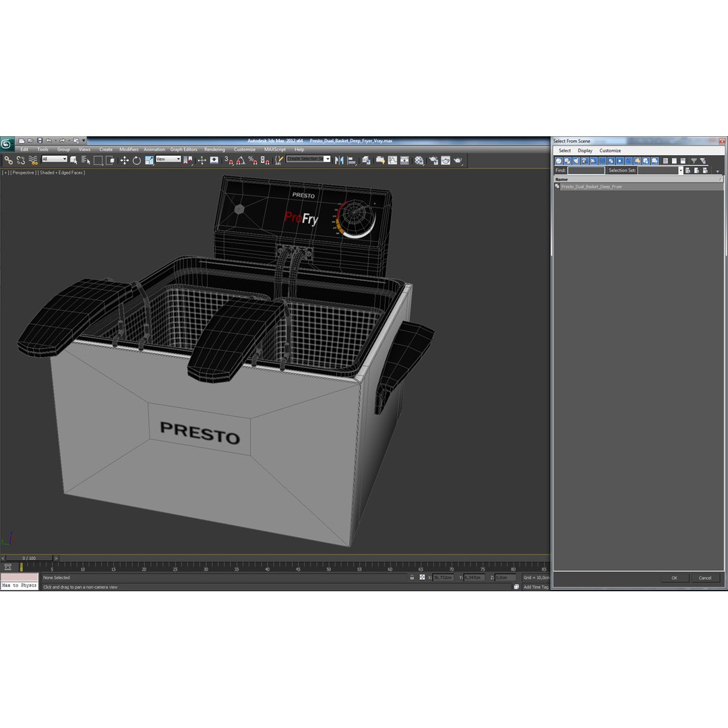Screen dimensions: 728x728
Task: Click the Select and Link tool
Action: coord(8,160)
